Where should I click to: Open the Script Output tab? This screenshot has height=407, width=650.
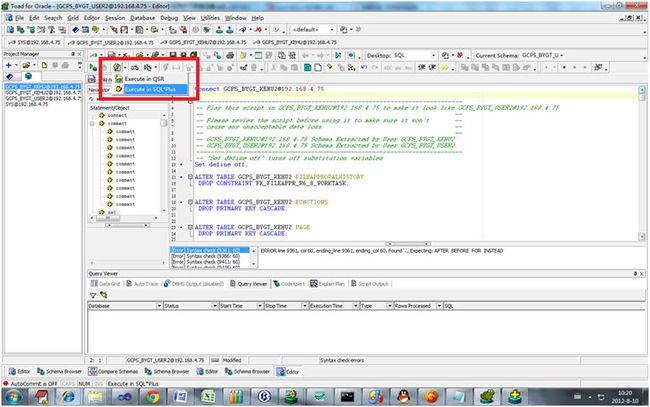pyautogui.click(x=369, y=284)
